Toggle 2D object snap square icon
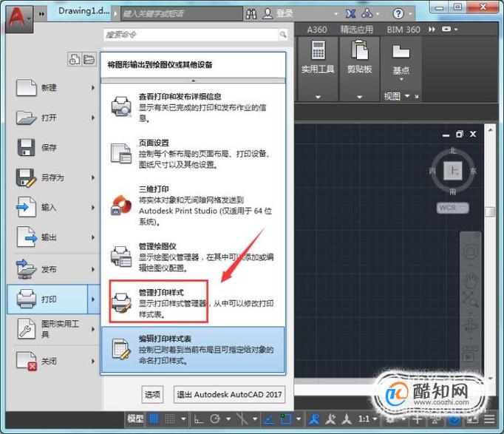The image size is (504, 434). pyautogui.click(x=285, y=419)
